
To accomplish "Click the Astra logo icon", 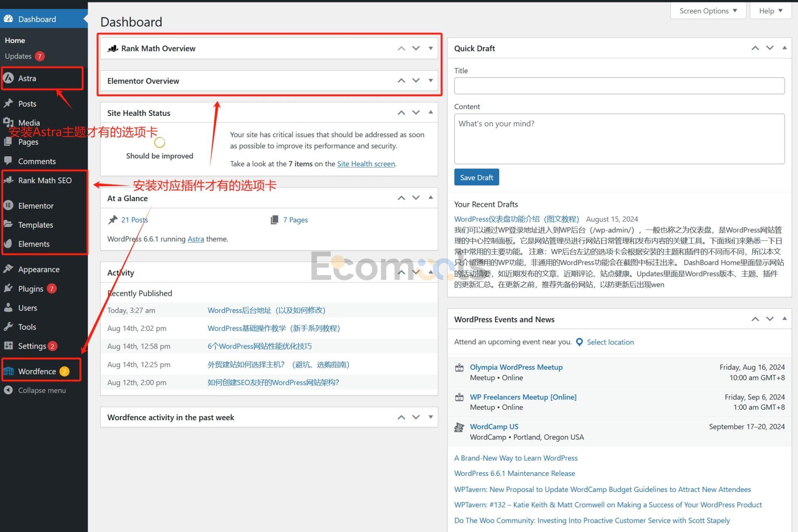I will 8,78.
